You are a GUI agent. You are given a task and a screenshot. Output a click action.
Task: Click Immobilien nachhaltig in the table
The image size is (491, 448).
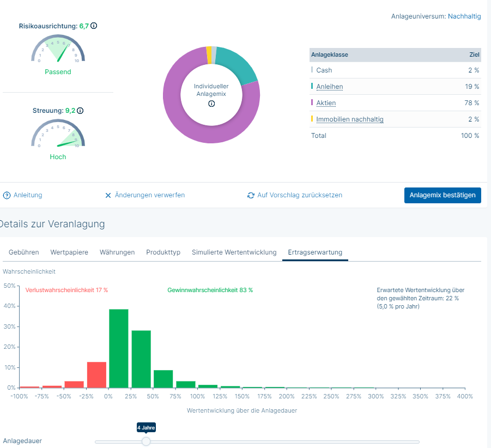[350, 119]
